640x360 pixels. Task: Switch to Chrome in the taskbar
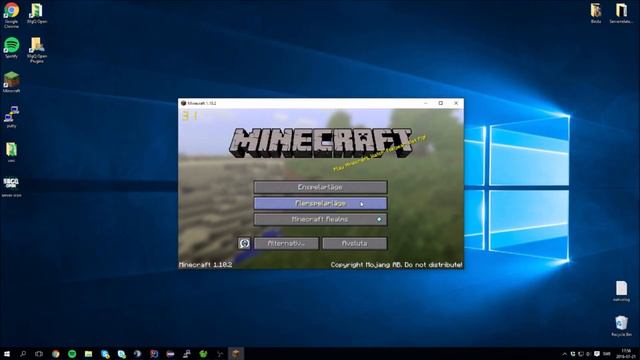56,354
